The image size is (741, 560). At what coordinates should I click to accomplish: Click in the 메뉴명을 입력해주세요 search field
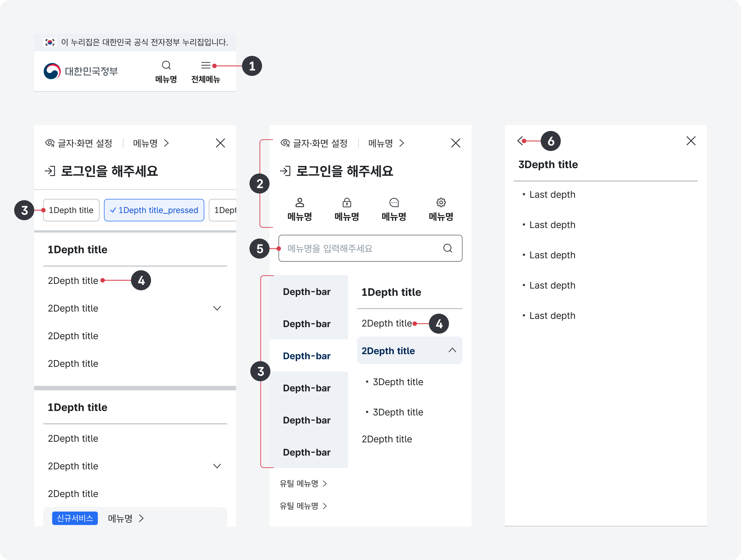coord(370,248)
